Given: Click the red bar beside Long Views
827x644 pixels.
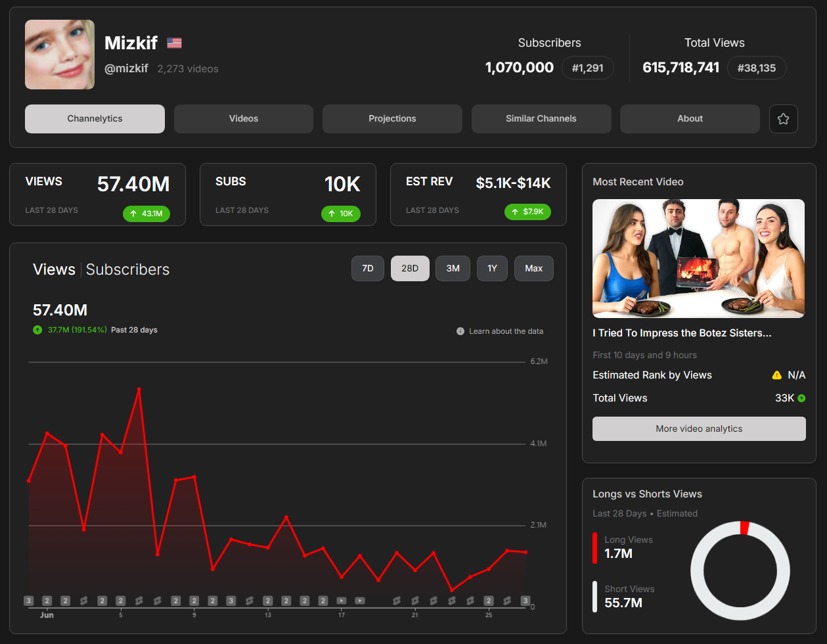Looking at the screenshot, I should coord(595,547).
